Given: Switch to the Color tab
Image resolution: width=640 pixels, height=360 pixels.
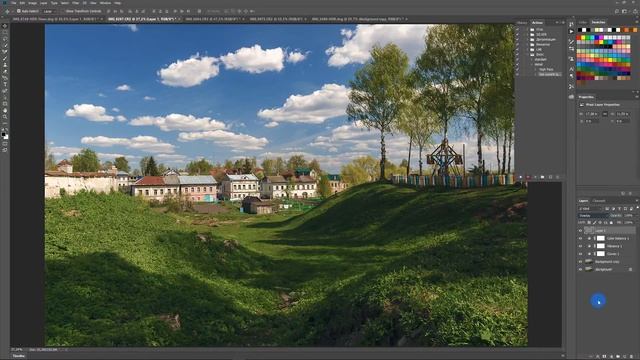Looking at the screenshot, I should coord(583,22).
